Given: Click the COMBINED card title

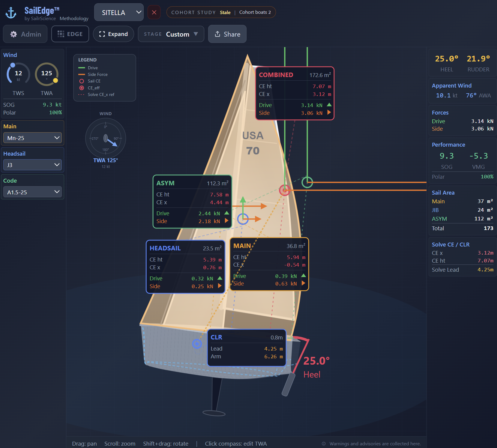Looking at the screenshot, I should (x=276, y=75).
